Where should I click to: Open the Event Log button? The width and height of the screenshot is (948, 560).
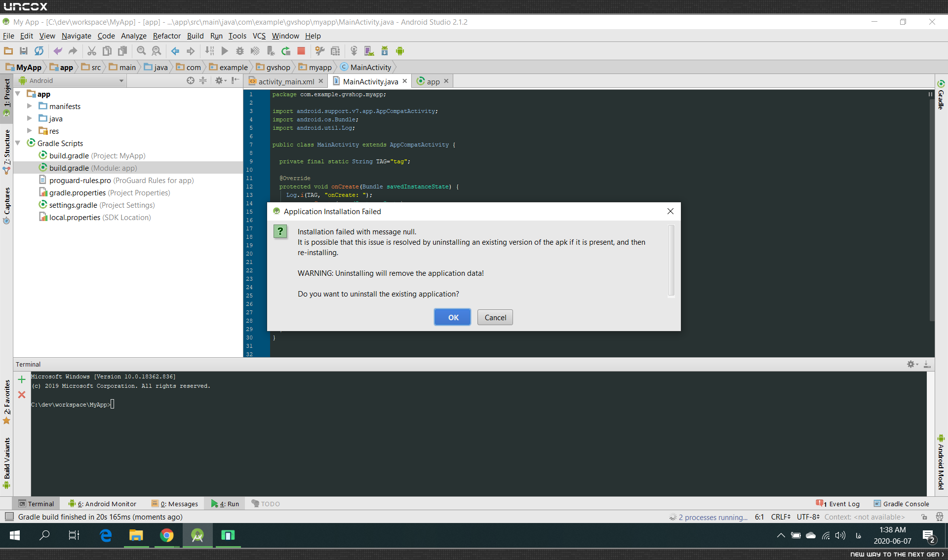click(x=838, y=504)
